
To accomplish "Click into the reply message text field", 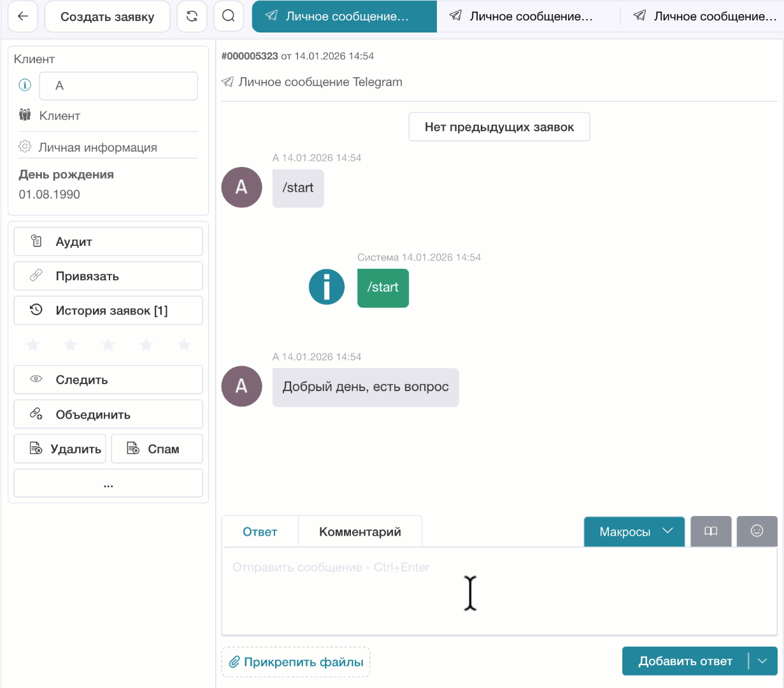I will click(x=499, y=591).
